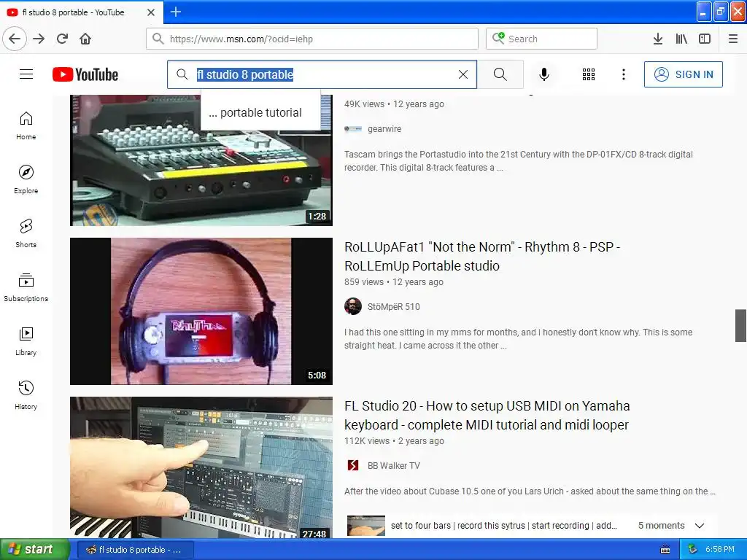Viewport: 747px width, 560px height.
Task: Expand the 5 moments chevron
Action: click(x=700, y=526)
